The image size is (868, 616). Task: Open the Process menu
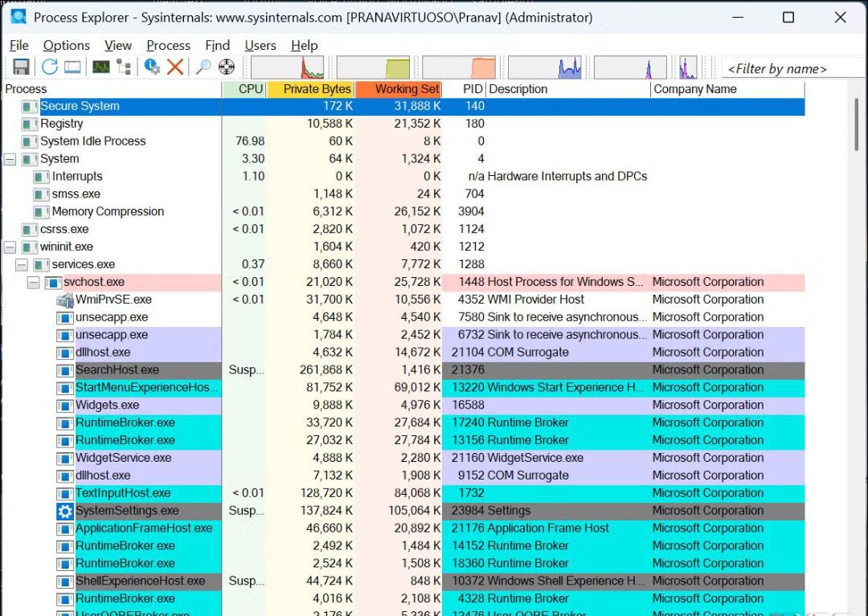pyautogui.click(x=168, y=46)
